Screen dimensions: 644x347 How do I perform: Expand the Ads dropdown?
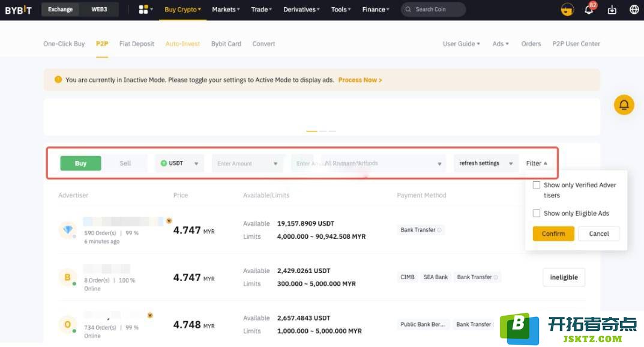(501, 44)
